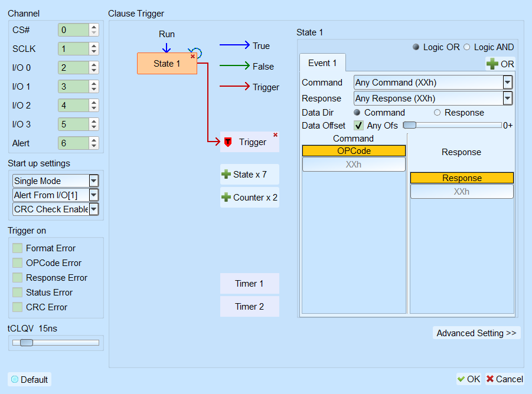Select the red Trigger shield icon
Screen dimensions: 532x394
click(228, 142)
